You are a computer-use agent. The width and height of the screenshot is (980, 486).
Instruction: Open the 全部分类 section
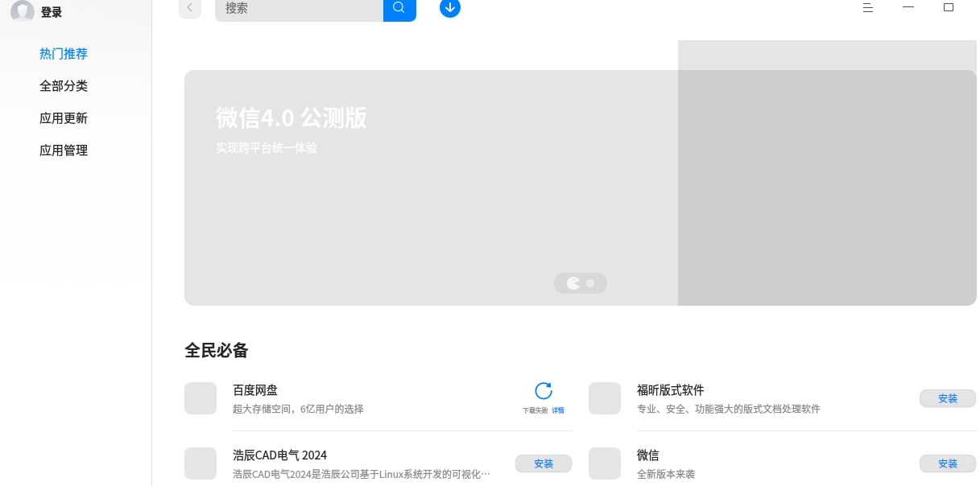(64, 86)
